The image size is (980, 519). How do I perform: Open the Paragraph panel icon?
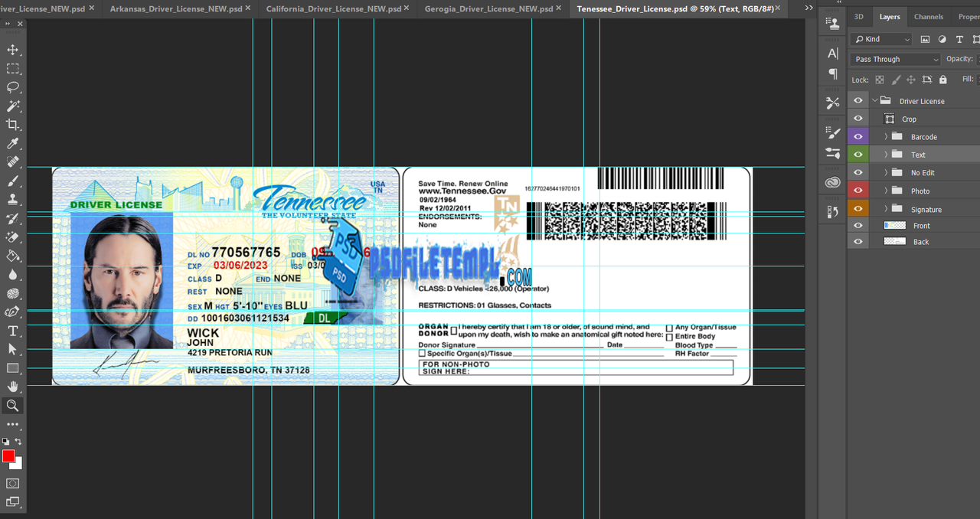[x=833, y=73]
